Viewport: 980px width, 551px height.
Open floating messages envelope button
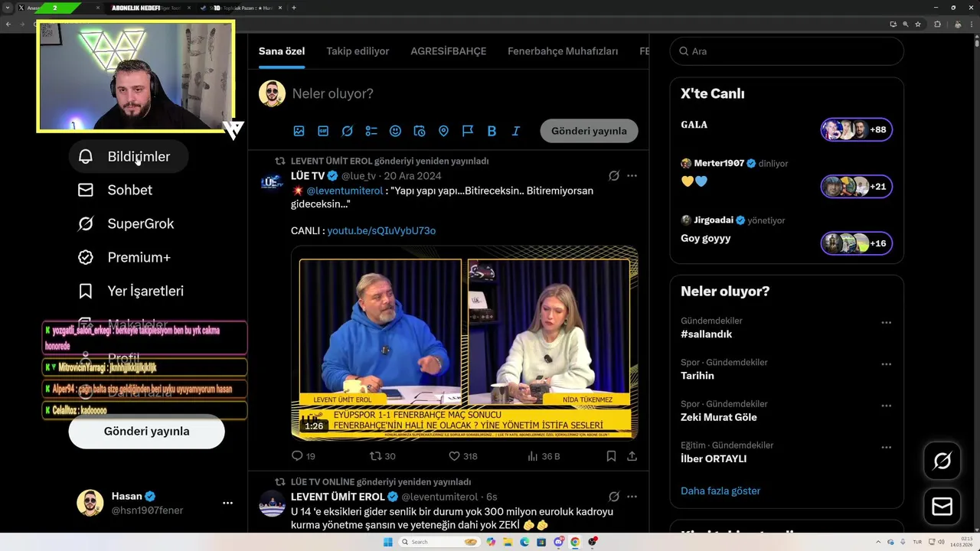coord(942,507)
